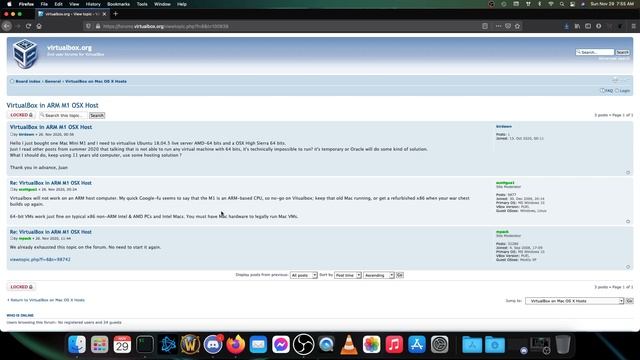Click the Search button beside topic search
The width and height of the screenshot is (640, 360).
pos(97,116)
